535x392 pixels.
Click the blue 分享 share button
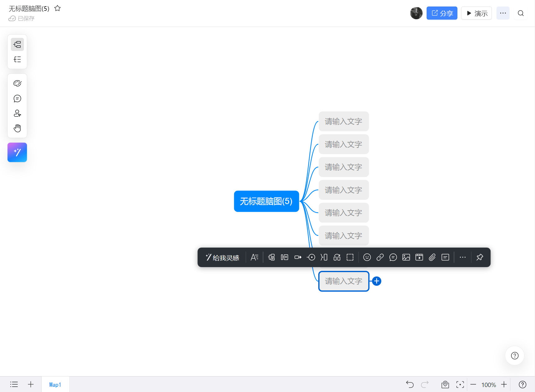pyautogui.click(x=442, y=13)
